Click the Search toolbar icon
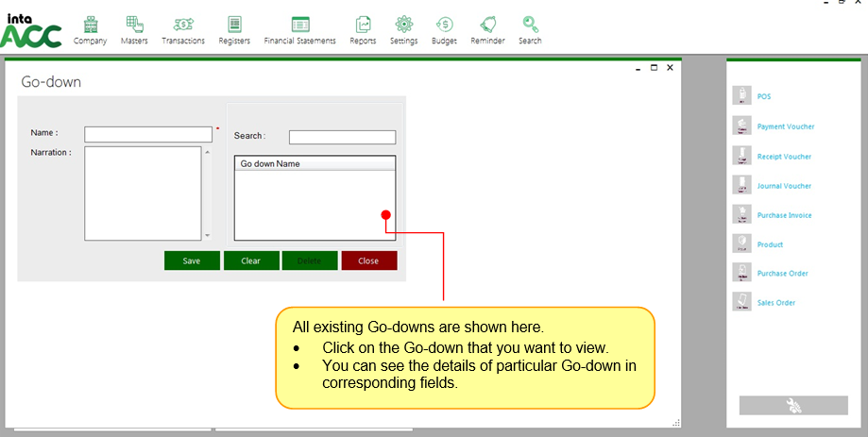This screenshot has width=868, height=437. pyautogui.click(x=530, y=25)
